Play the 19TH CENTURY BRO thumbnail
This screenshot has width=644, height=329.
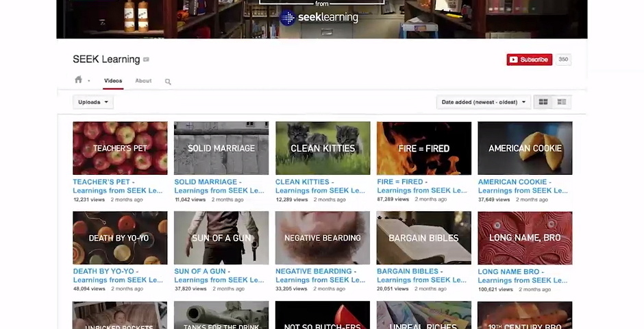point(525,315)
